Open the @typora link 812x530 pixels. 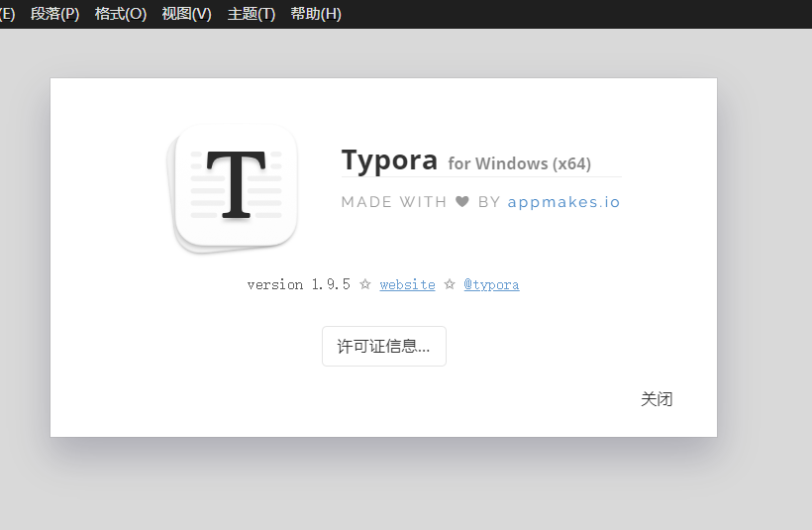point(491,284)
